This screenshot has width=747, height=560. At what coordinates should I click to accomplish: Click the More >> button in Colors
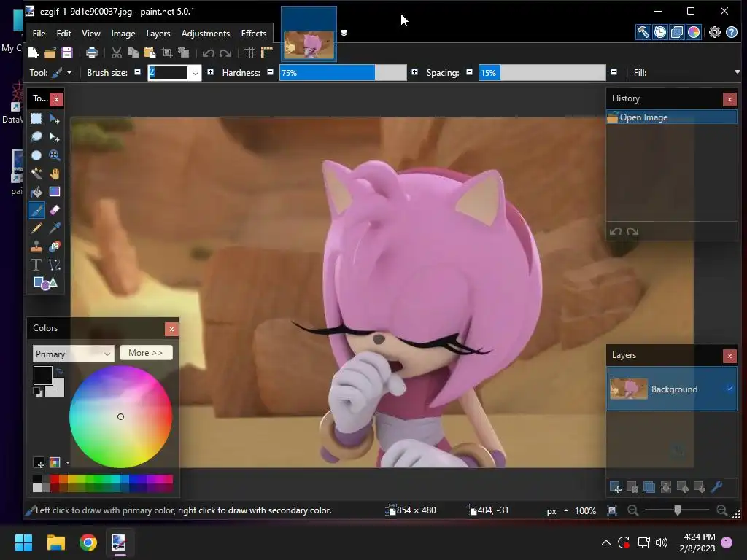(x=146, y=353)
